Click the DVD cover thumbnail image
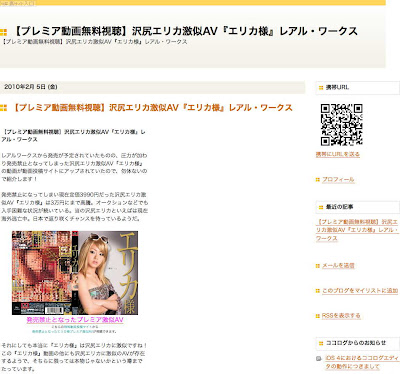 pyautogui.click(x=75, y=273)
